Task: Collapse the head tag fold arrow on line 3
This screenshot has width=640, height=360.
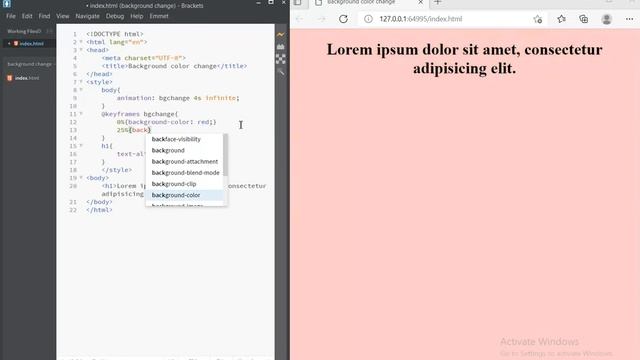Action: pyautogui.click(x=81, y=50)
